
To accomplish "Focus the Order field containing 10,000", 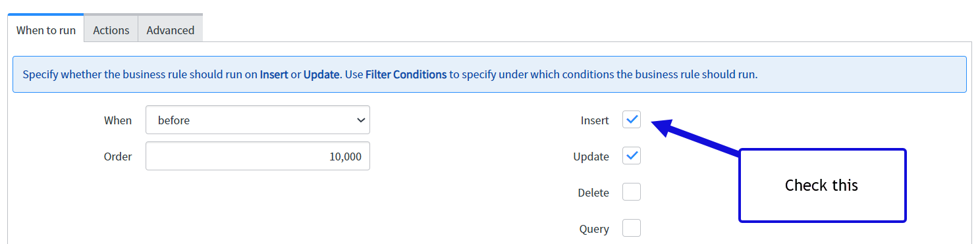I will 258,157.
